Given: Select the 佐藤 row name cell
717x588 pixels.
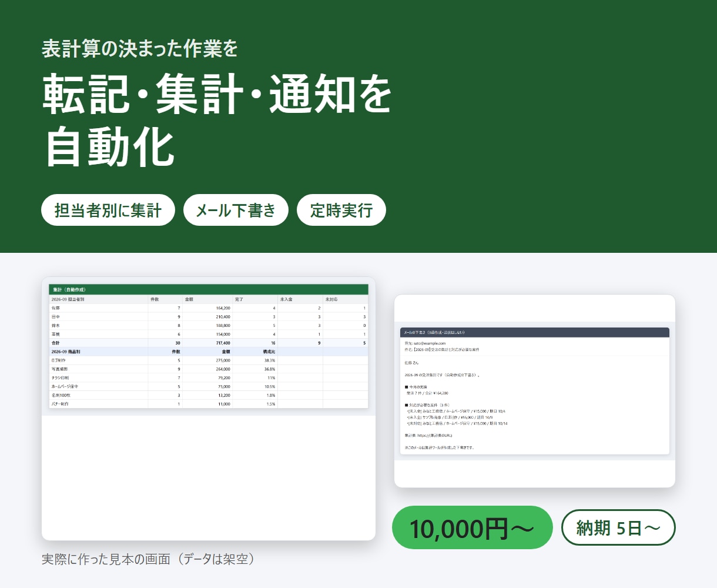Looking at the screenshot, I should (99, 308).
